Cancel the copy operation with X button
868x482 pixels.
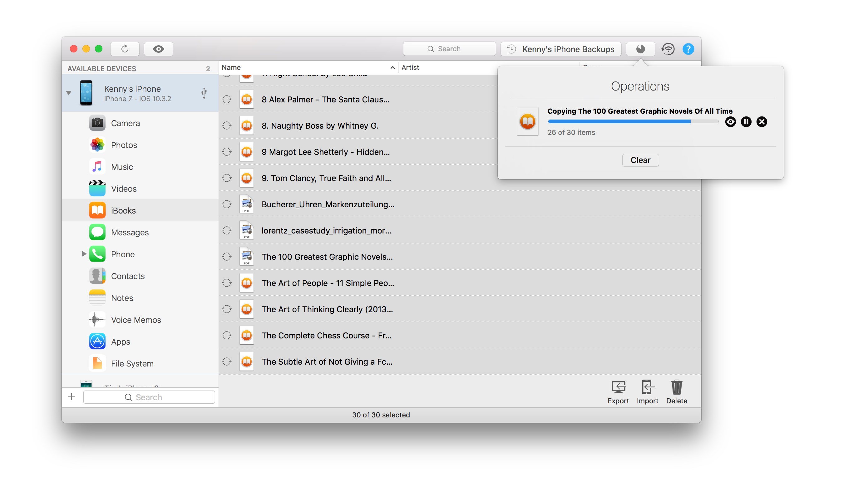tap(762, 122)
